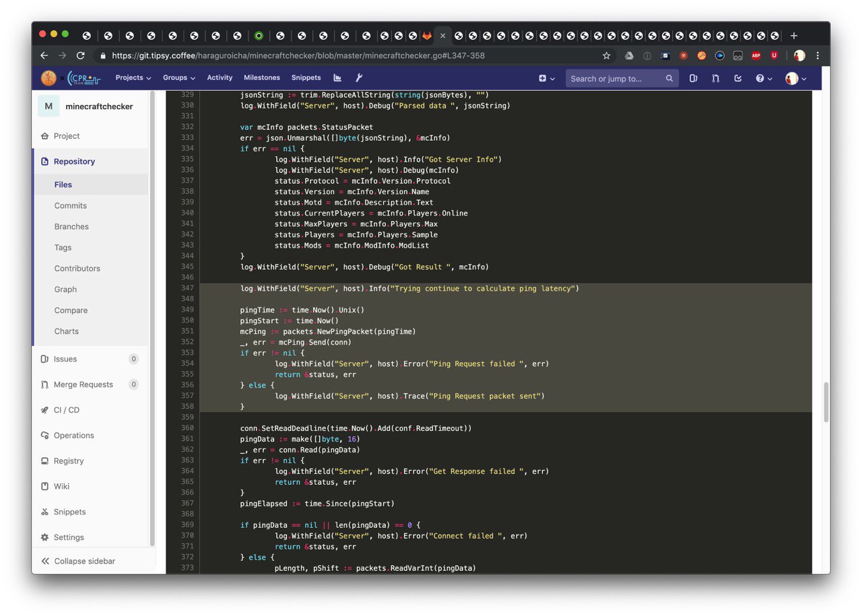Open the uBlock red shield extension
Screen dimensions: 862x616
pyautogui.click(x=774, y=56)
